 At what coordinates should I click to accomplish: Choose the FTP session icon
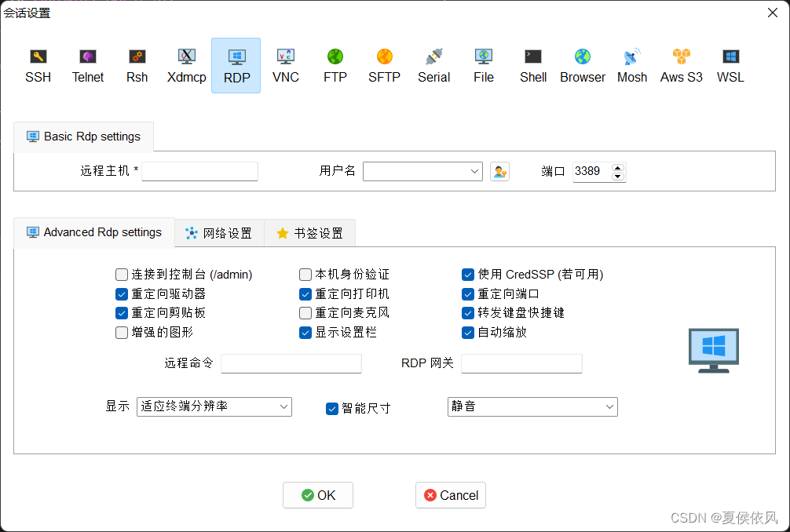click(335, 66)
